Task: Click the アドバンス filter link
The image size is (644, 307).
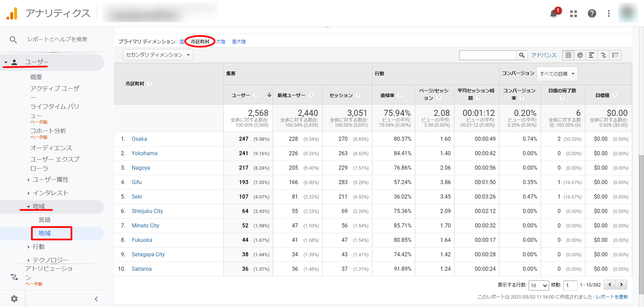Action: [x=544, y=55]
